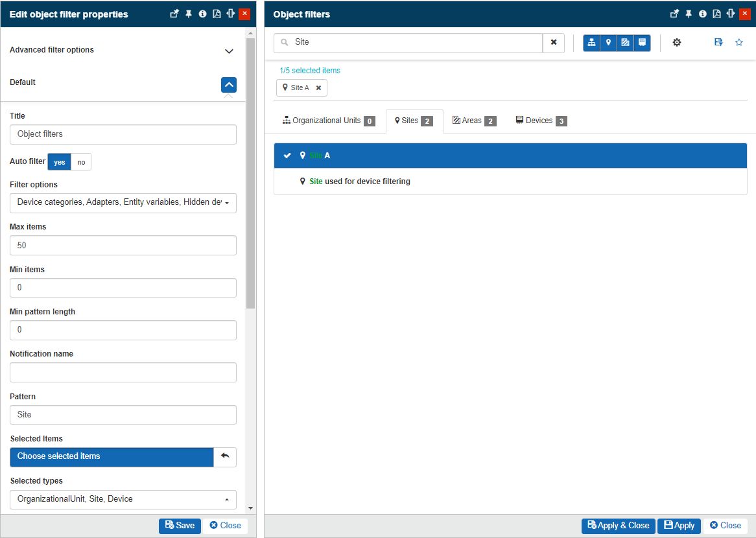Pin the Edit object filter properties panel
This screenshot has width=756, height=538.
(189, 14)
